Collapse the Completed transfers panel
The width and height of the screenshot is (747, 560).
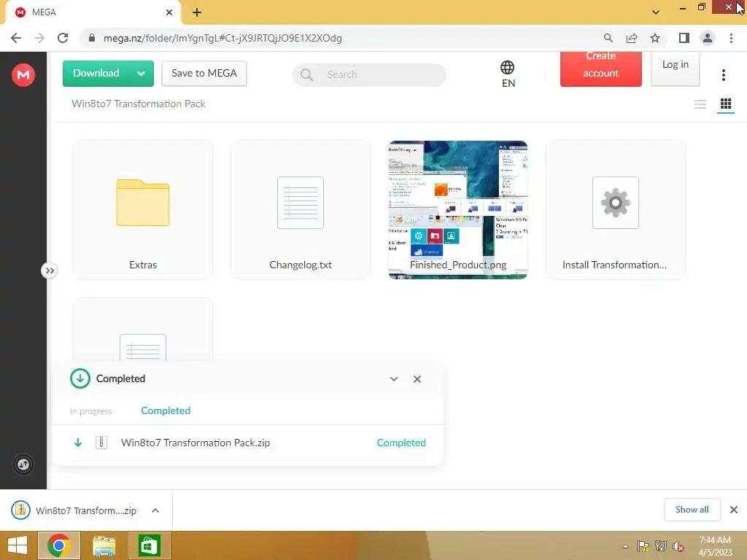click(x=393, y=379)
